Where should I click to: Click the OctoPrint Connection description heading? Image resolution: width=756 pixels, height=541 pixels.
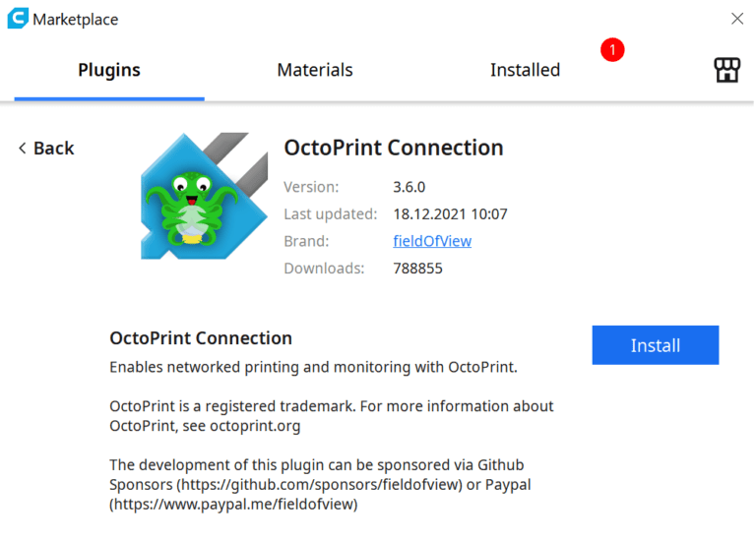(x=201, y=338)
